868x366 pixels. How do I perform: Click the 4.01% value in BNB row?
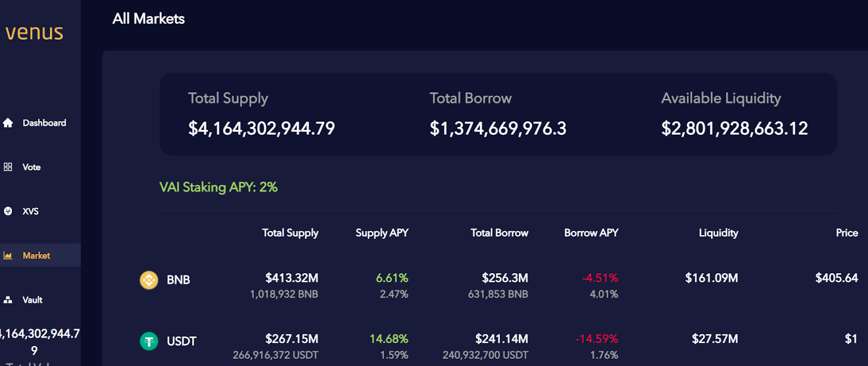604,294
